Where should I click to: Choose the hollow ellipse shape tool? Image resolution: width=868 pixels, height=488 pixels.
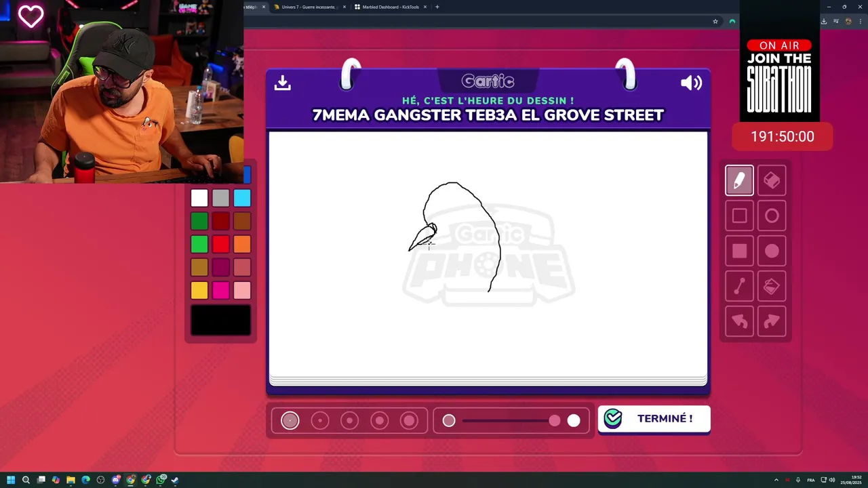[772, 216]
